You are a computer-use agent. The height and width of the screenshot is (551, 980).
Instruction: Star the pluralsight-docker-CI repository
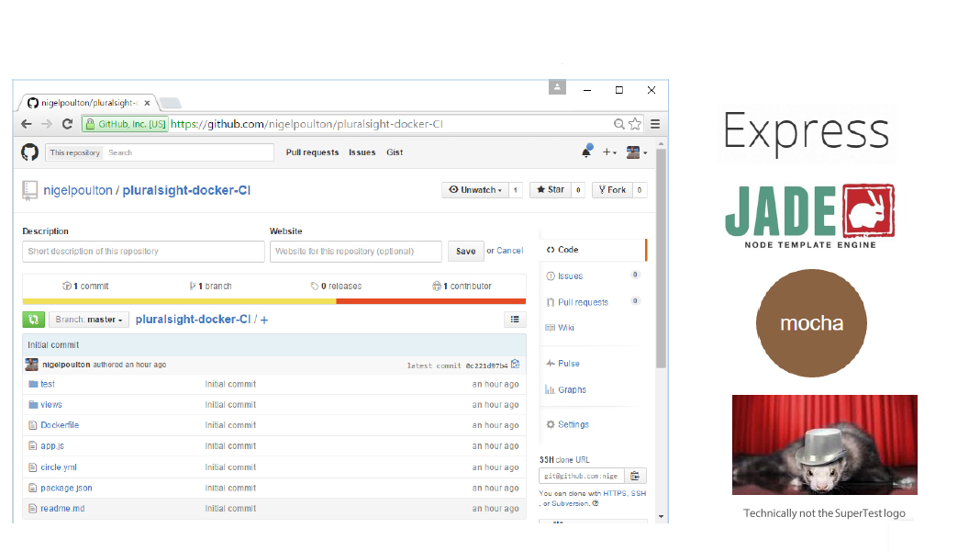(x=551, y=190)
